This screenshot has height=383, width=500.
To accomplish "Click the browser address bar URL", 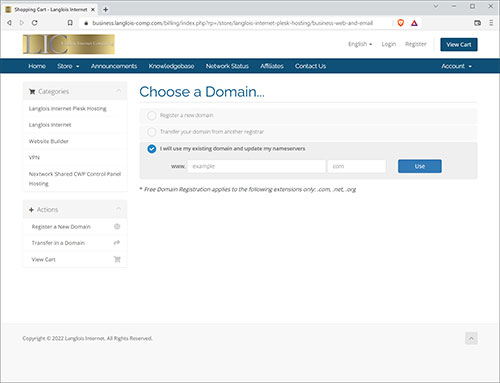I will [232, 23].
